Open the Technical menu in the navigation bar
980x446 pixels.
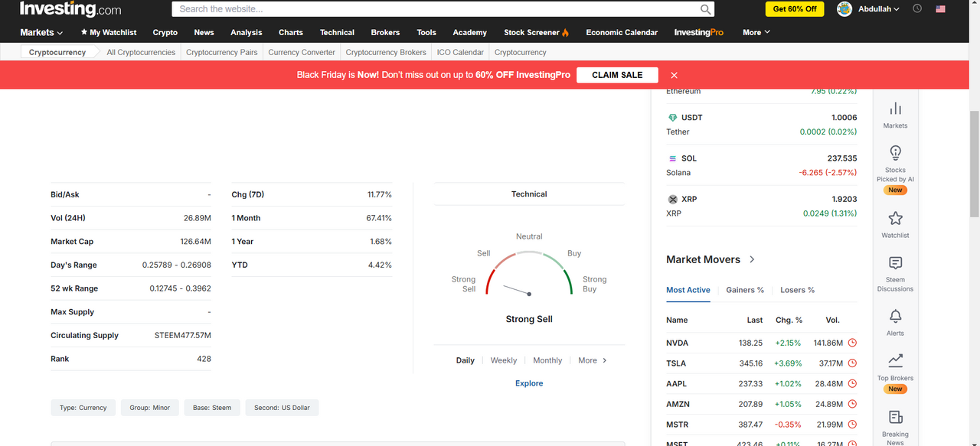tap(337, 32)
